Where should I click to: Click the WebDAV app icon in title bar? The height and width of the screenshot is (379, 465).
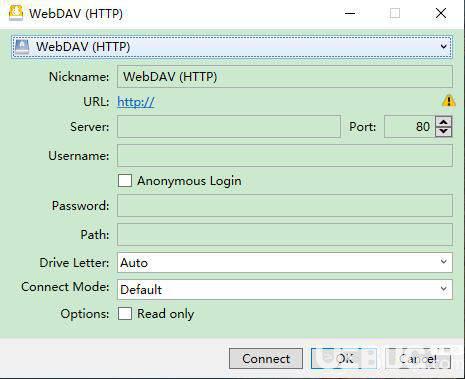[16, 13]
